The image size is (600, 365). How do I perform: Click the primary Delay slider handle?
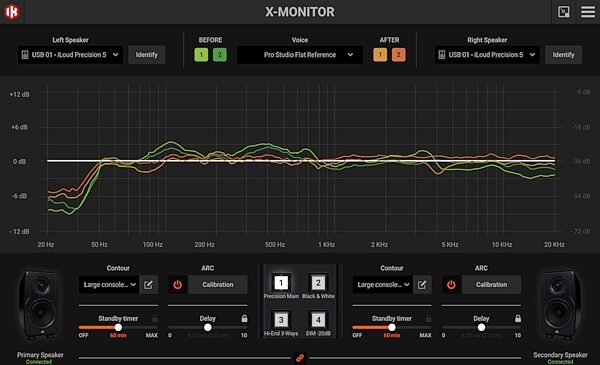207,328
